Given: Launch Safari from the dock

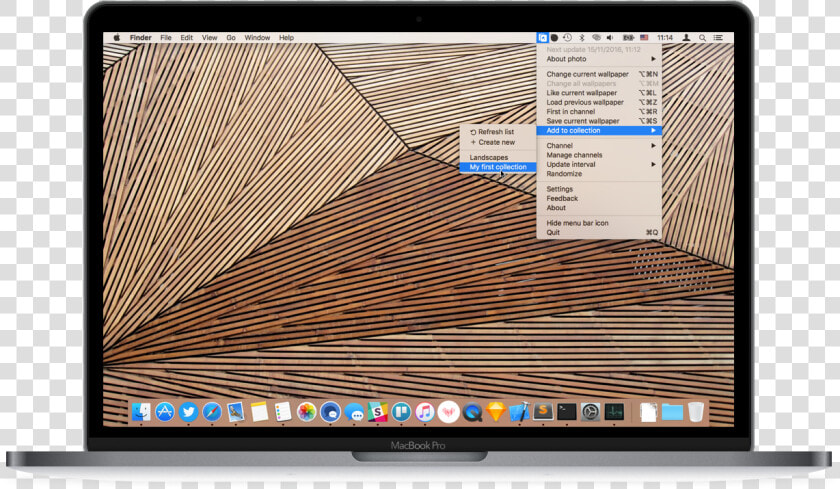Looking at the screenshot, I should tap(212, 412).
